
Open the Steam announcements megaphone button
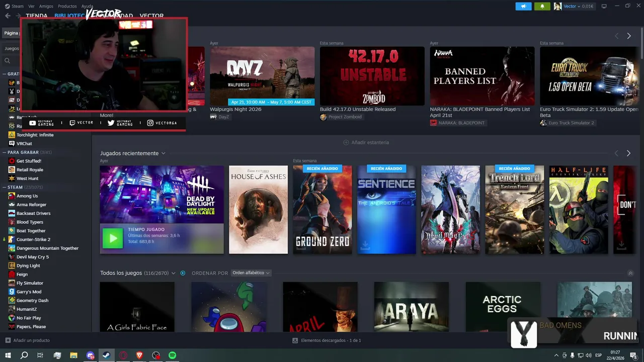(x=523, y=6)
